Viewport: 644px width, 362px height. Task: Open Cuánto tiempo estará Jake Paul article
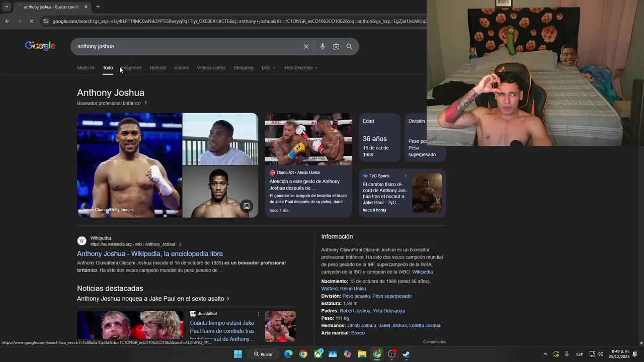tap(222, 331)
